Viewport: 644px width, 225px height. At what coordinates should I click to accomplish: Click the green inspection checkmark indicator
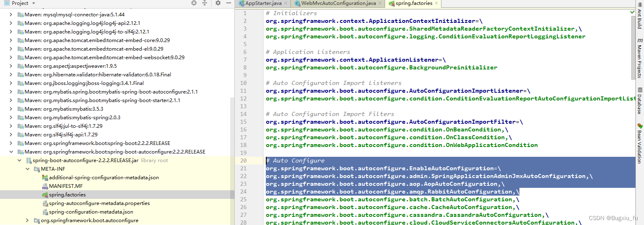pyautogui.click(x=632, y=12)
